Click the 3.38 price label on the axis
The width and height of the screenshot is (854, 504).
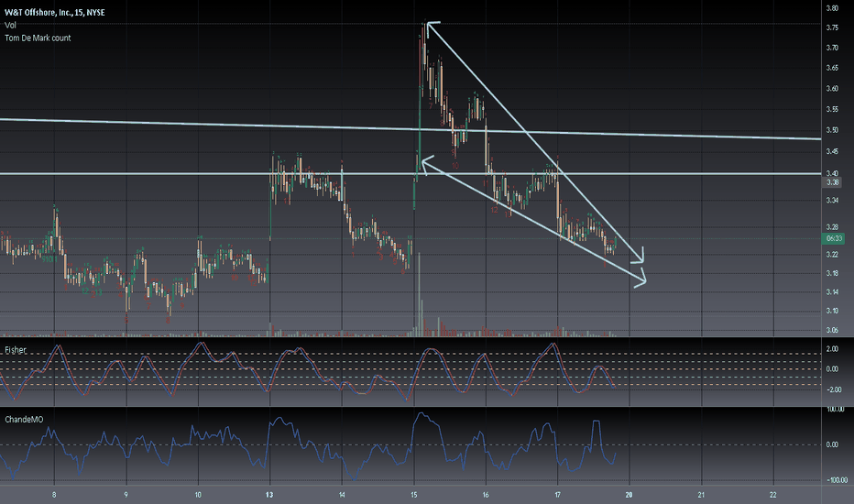832,182
